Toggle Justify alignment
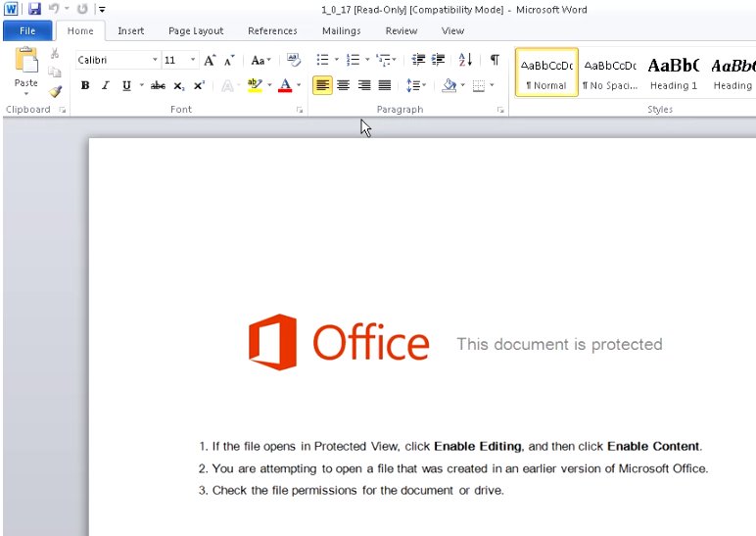 tap(385, 86)
